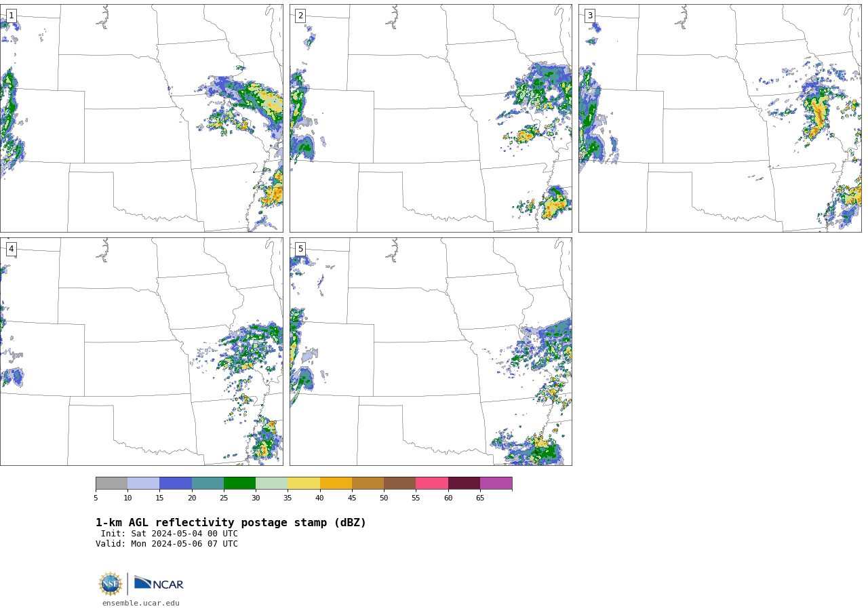
Task: Click the colorbar tick label 50
Action: click(x=384, y=498)
